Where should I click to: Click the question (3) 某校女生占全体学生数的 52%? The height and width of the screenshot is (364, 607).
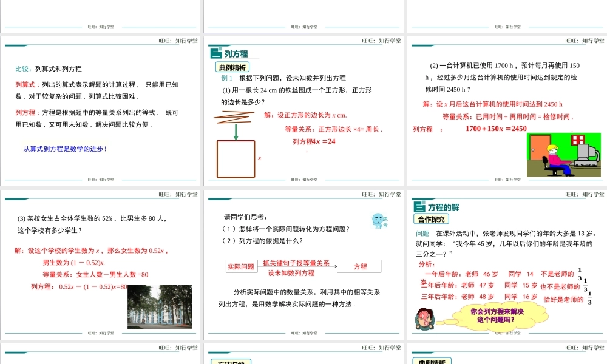coord(92,224)
